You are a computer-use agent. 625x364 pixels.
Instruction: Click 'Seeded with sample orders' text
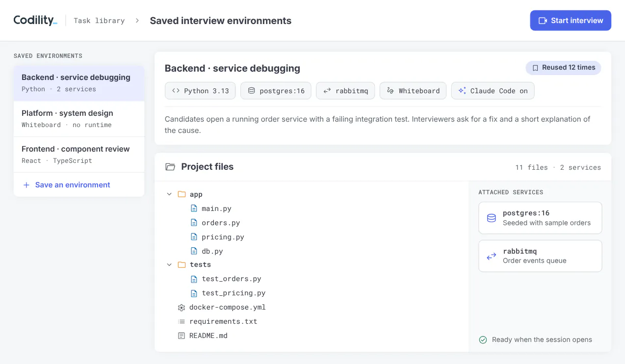pos(547,223)
